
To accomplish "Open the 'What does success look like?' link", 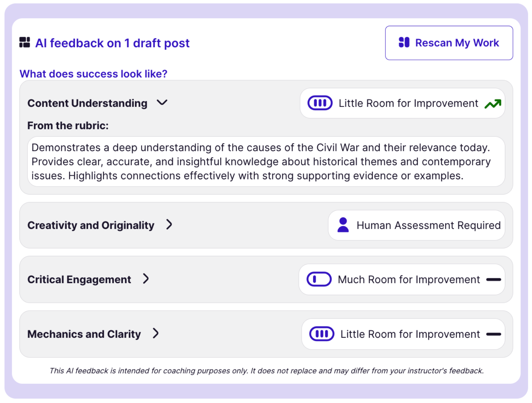I will pos(93,74).
